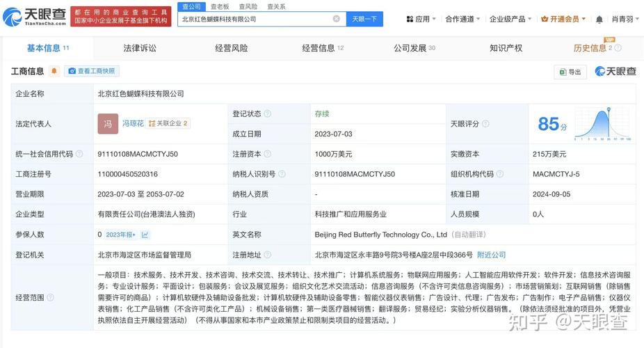This screenshot has height=348, width=644.
Task: Open the 经营风险 tab
Action: pyautogui.click(x=231, y=48)
